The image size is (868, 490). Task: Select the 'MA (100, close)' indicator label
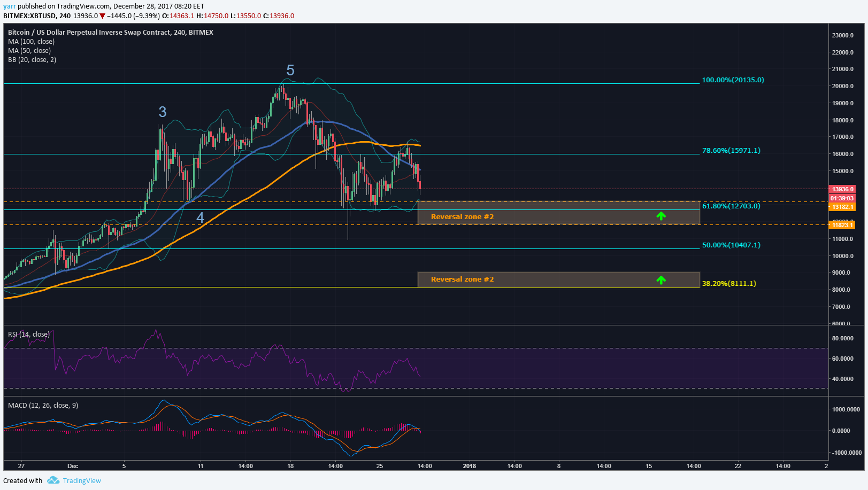[x=31, y=41]
